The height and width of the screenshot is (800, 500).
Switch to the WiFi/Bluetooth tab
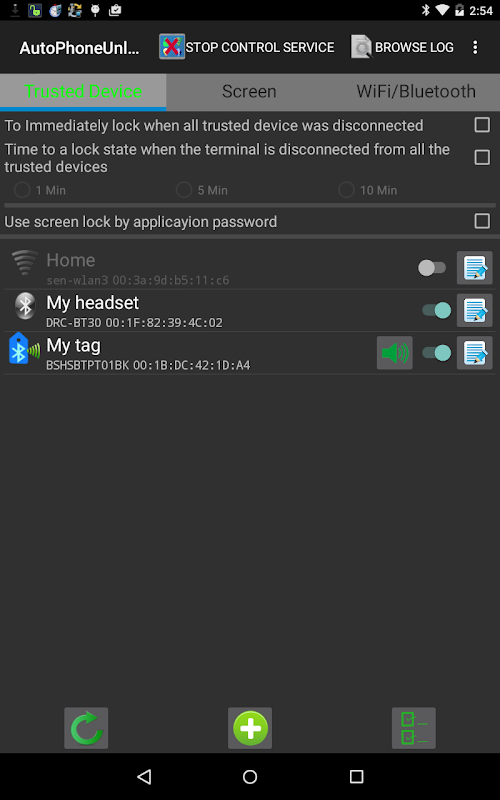416,91
